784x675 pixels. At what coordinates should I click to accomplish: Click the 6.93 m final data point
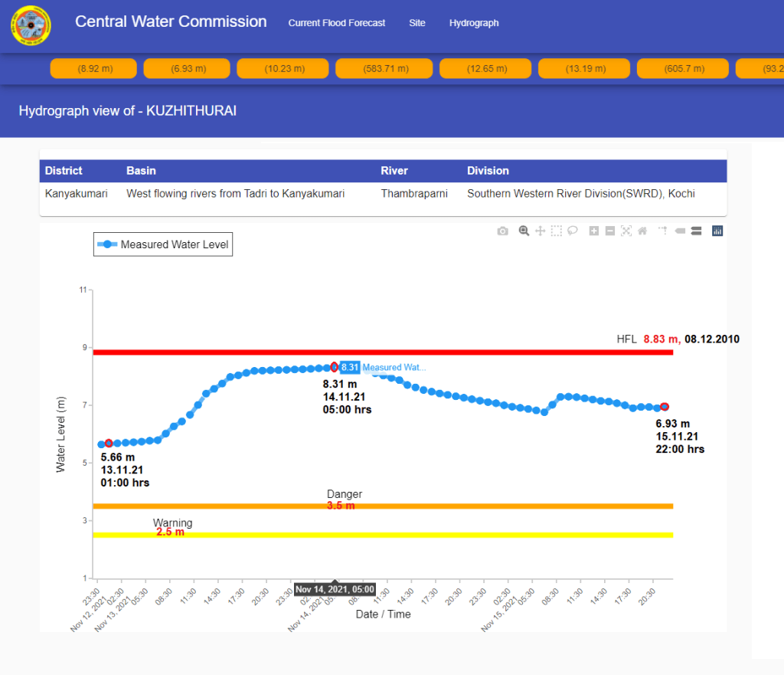(665, 407)
